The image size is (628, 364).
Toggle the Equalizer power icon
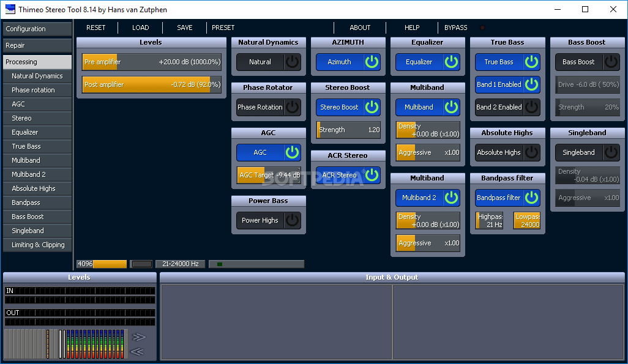click(451, 62)
